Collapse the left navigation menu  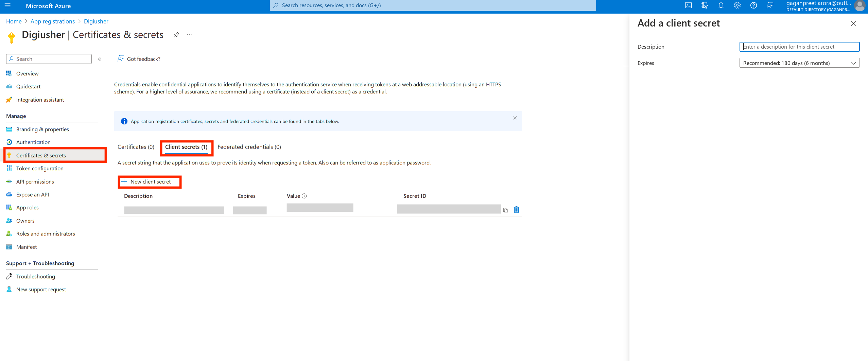point(100,59)
